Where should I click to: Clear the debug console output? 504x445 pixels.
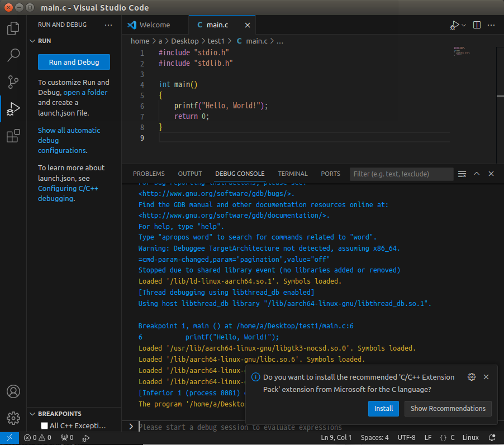tap(462, 174)
